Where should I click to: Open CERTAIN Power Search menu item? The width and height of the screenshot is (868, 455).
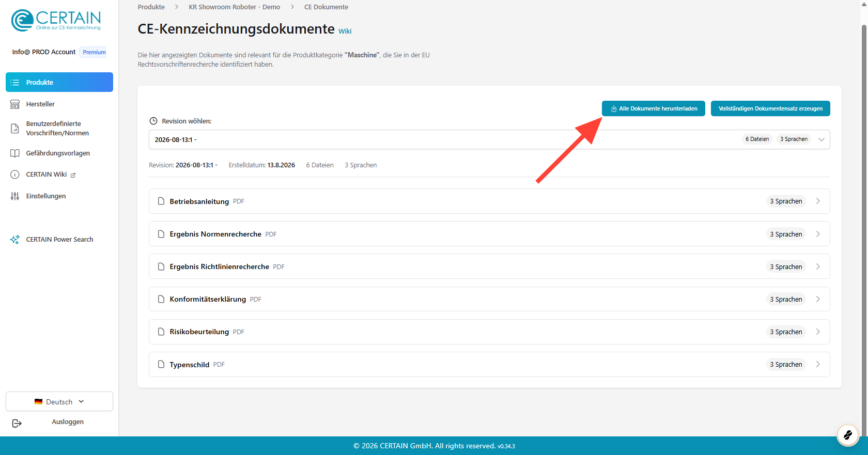(x=59, y=240)
